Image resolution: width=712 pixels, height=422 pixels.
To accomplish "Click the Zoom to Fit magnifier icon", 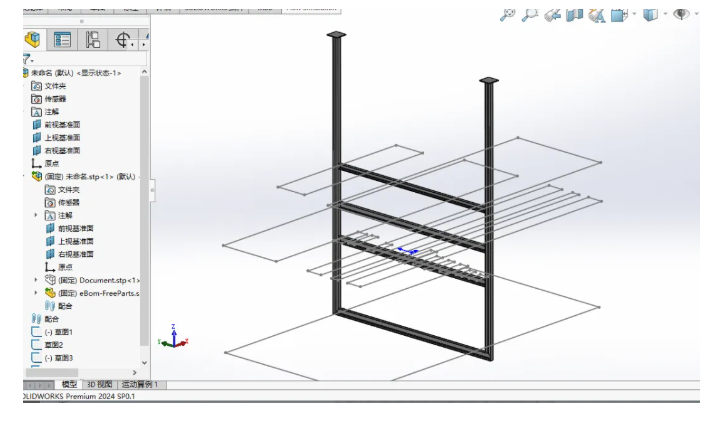I will 507,15.
